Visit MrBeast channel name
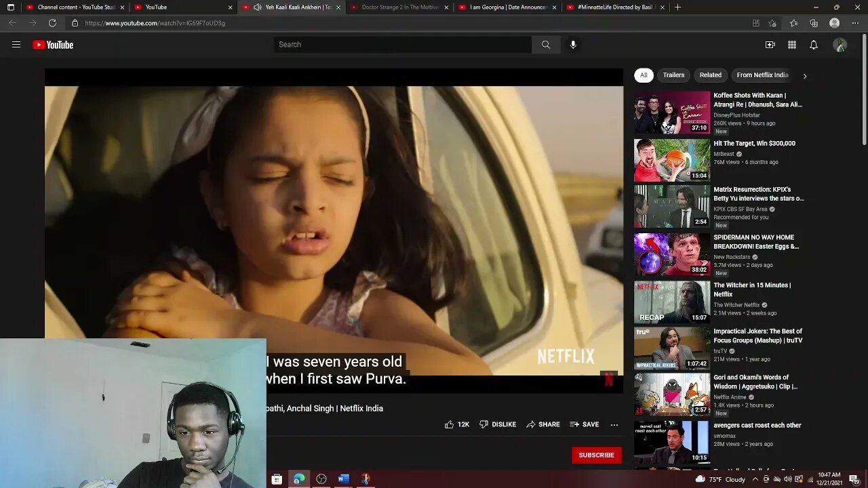Viewport: 868px width, 488px height. [725, 154]
